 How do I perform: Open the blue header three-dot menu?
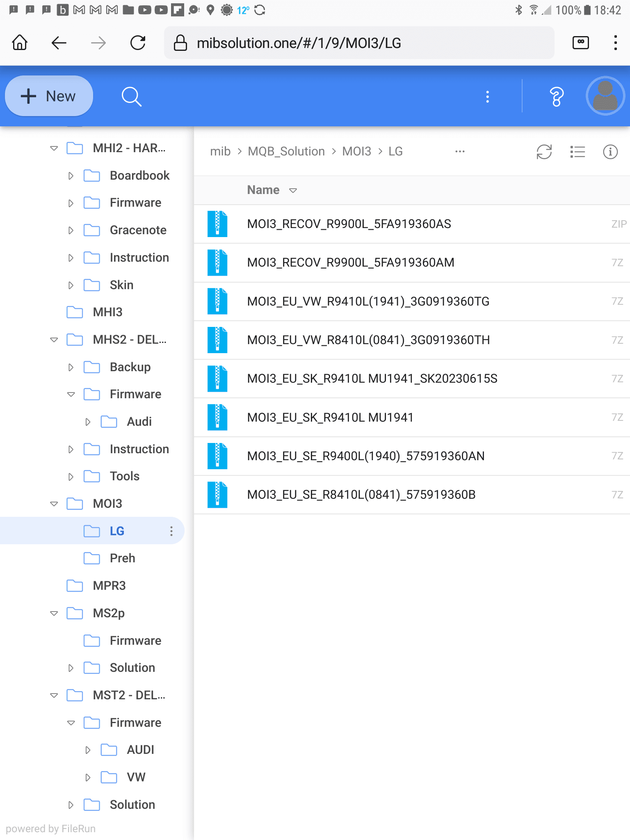[x=487, y=96]
